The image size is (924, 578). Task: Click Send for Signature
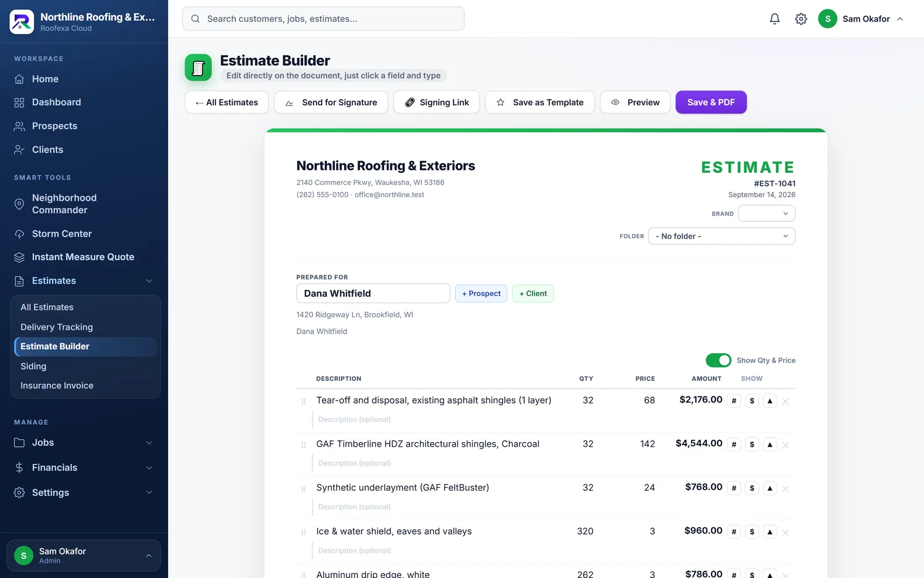point(331,102)
